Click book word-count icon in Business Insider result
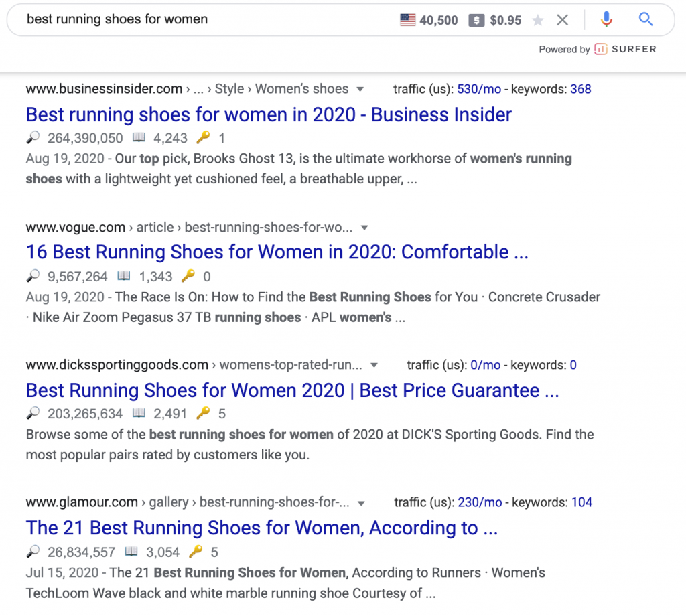The image size is (686, 616). (139, 138)
